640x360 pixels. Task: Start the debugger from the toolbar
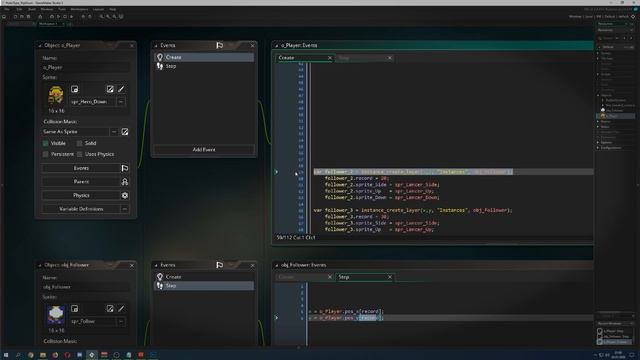tap(52, 17)
